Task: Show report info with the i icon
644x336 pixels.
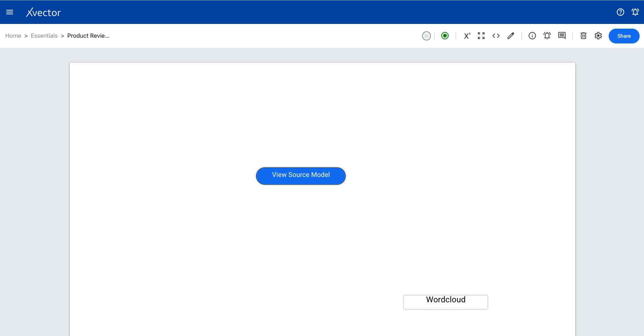Action: 532,36
